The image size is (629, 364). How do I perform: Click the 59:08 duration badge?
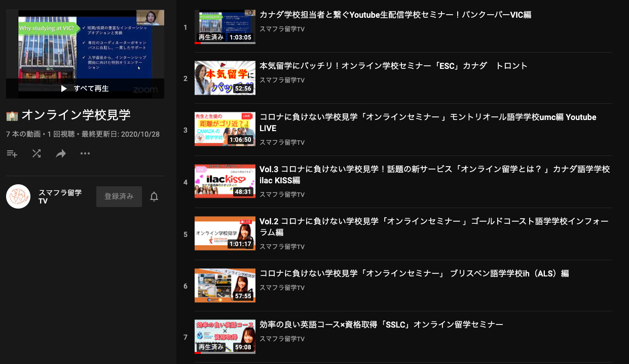[243, 347]
